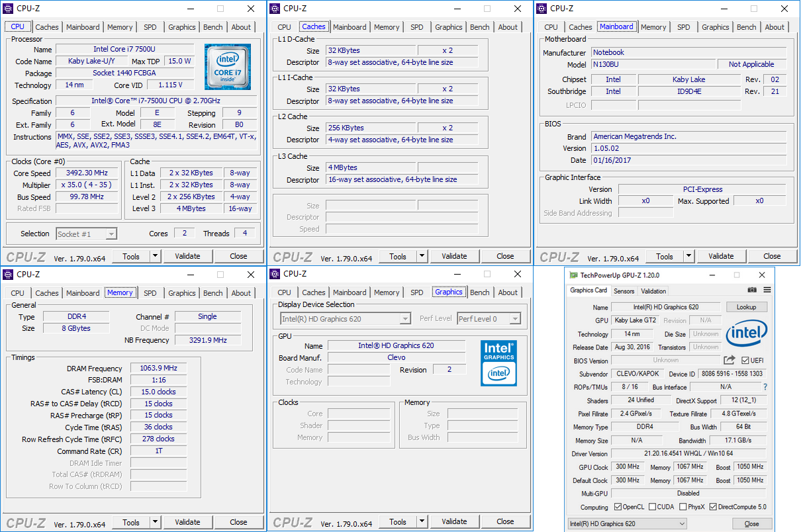Click the Southbridge value ID9D4E
The height and width of the screenshot is (532, 801).
689,91
